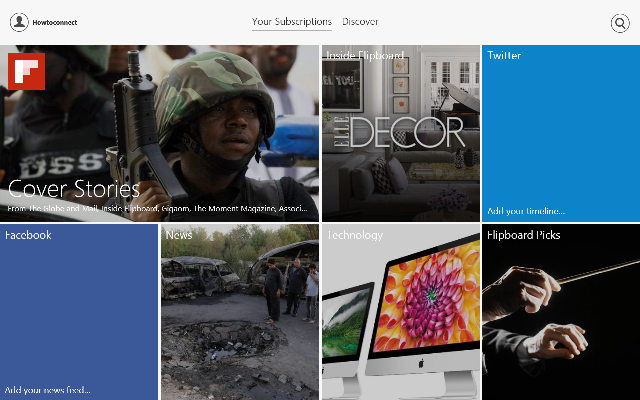Open the Inside Flipboard tile
Screen dimensions: 640x400
click(401, 133)
